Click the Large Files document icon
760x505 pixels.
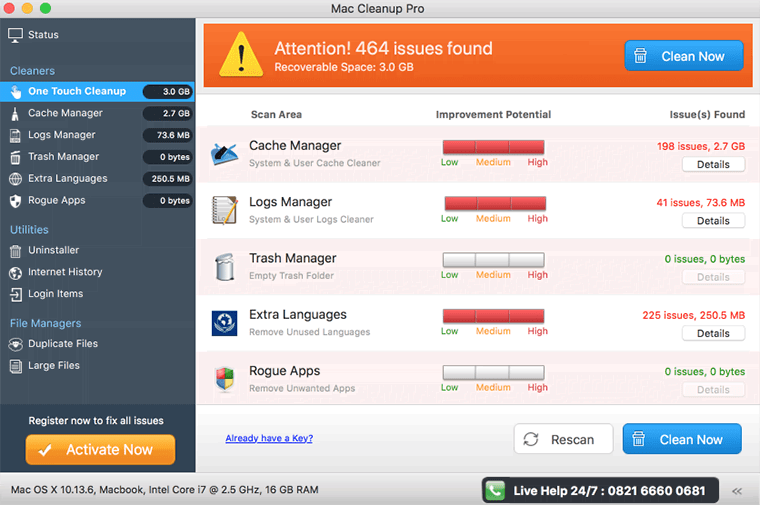pyautogui.click(x=16, y=366)
